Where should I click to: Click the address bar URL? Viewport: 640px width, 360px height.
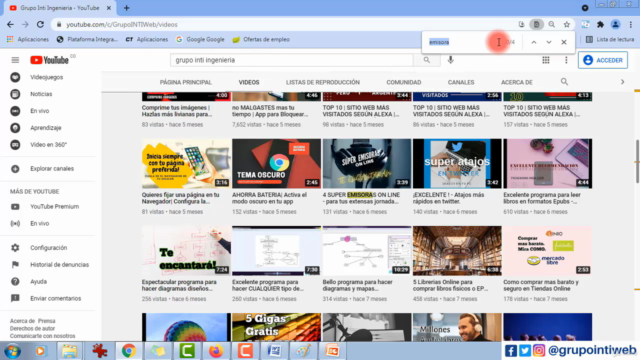point(122,24)
